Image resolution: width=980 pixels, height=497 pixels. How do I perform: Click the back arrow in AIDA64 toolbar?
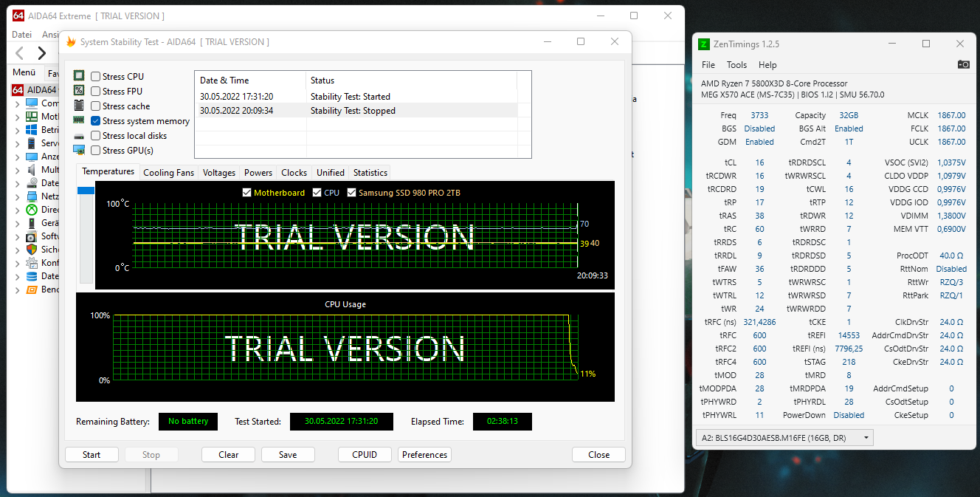[x=20, y=52]
